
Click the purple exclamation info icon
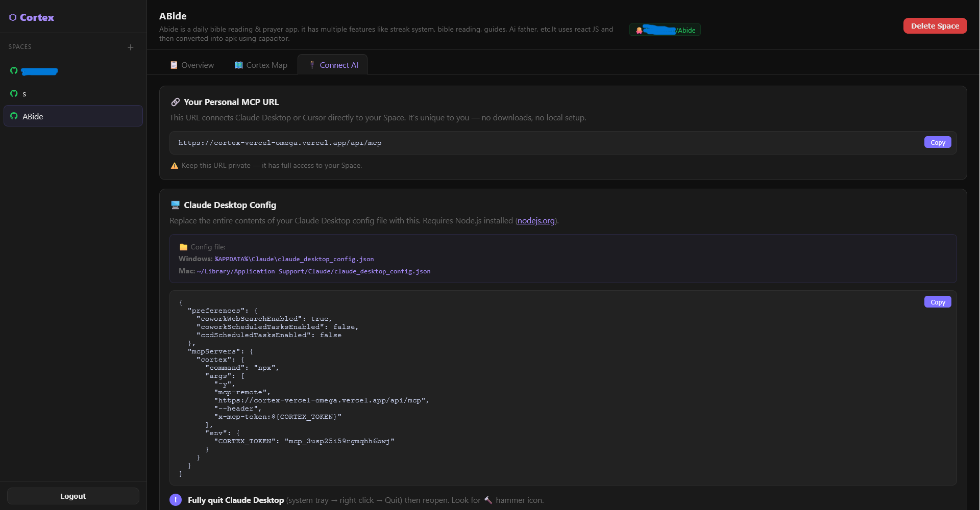click(176, 500)
